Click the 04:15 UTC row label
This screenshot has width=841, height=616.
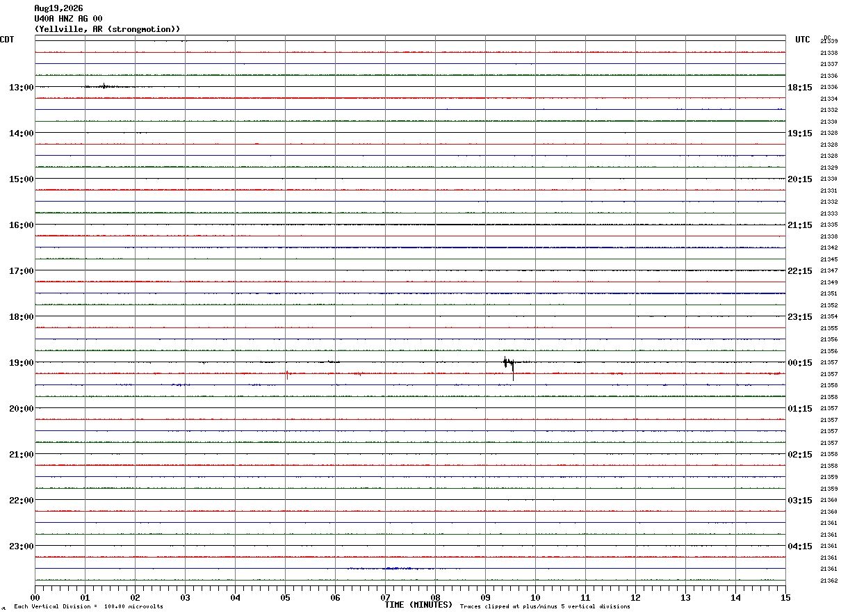point(799,546)
